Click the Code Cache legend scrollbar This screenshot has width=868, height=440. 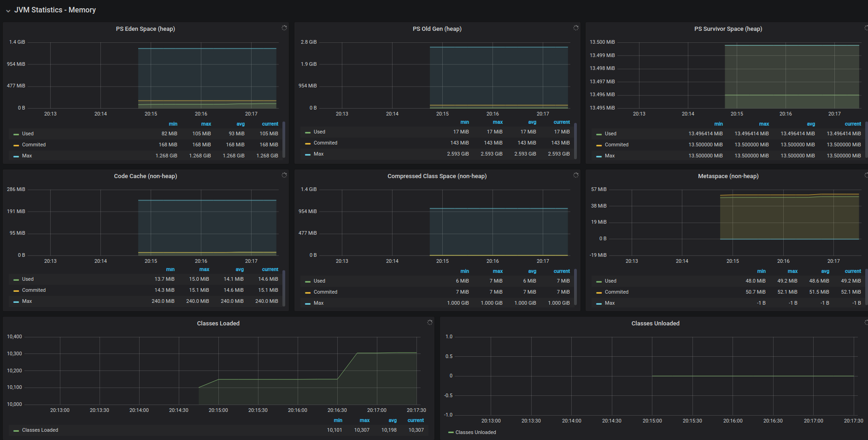coord(284,288)
